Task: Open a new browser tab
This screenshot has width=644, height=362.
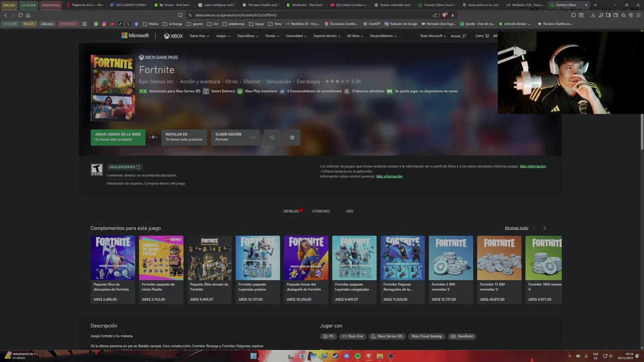Action: coord(595,5)
